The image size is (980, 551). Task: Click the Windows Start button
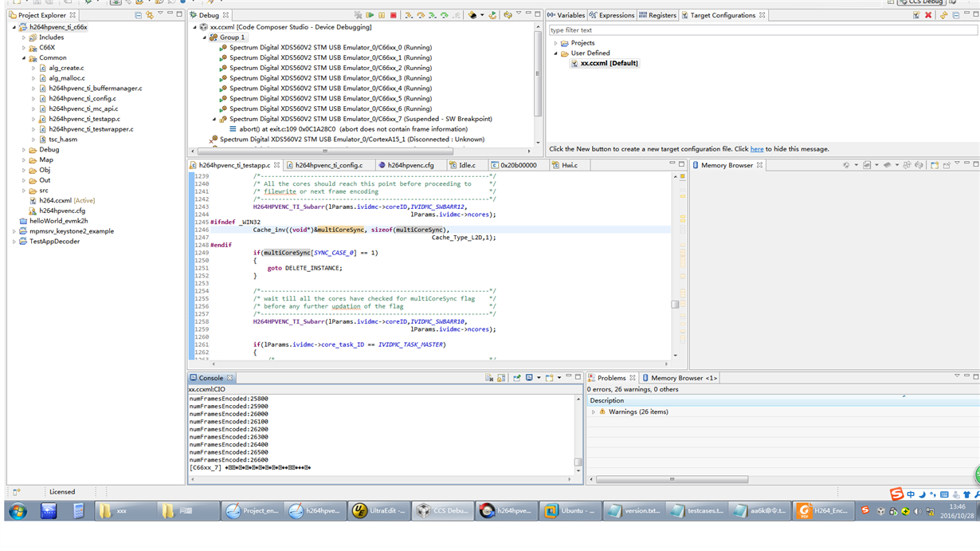pos(18,511)
